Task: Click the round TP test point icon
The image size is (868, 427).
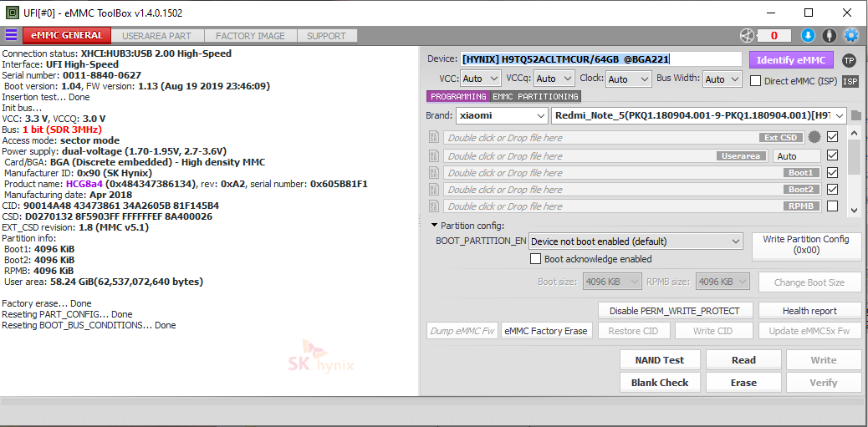Action: [849, 60]
